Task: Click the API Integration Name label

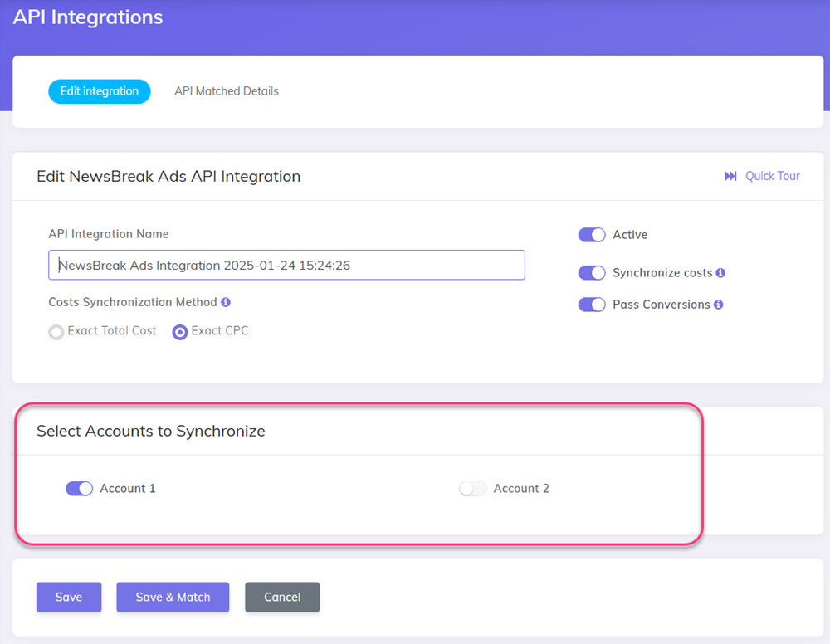Action: [109, 234]
